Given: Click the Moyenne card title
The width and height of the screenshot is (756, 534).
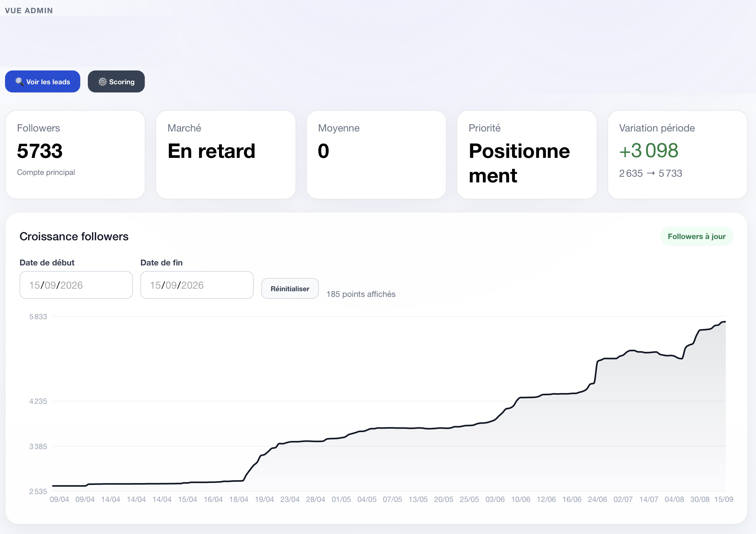Looking at the screenshot, I should (339, 128).
